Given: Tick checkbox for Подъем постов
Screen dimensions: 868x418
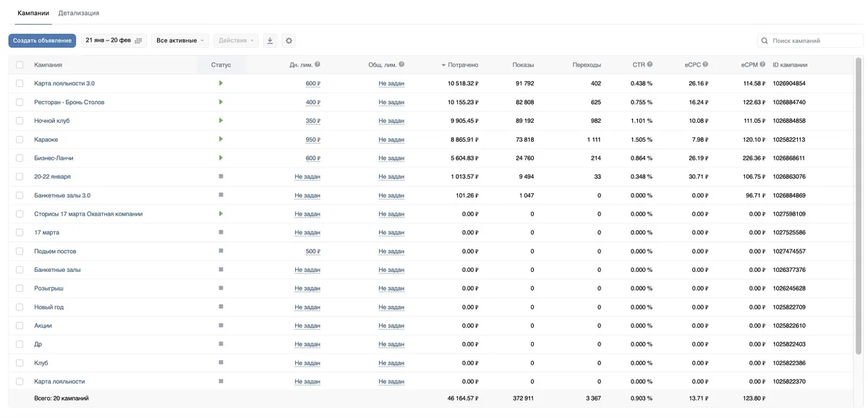Looking at the screenshot, I should click(x=20, y=251).
